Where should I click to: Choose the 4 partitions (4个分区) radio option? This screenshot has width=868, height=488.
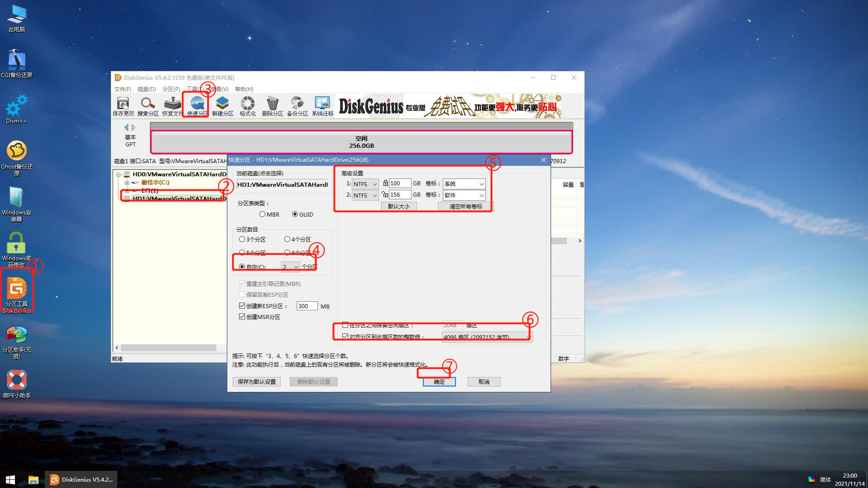[x=287, y=239]
